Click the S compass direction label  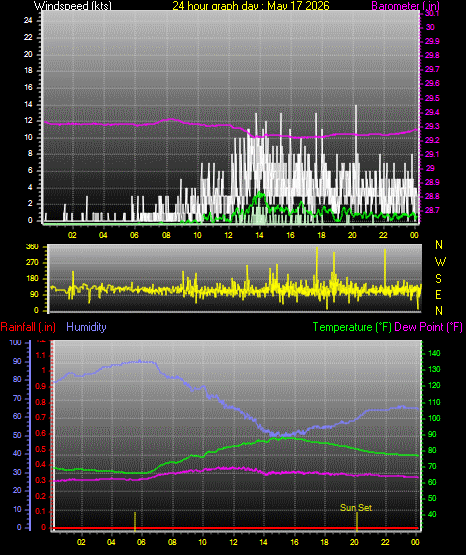[x=438, y=279]
